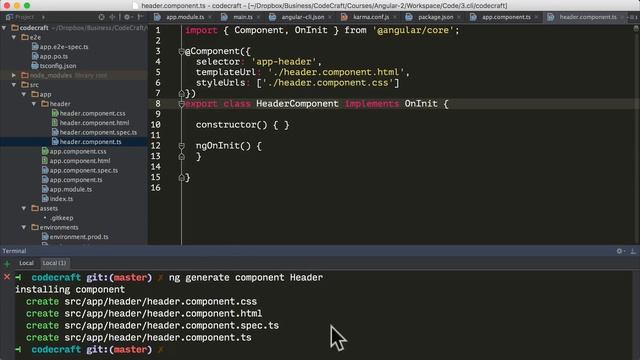This screenshot has height=360, width=640.
Task: Switch to the karma.conf.js editor tab
Action: coord(371,17)
